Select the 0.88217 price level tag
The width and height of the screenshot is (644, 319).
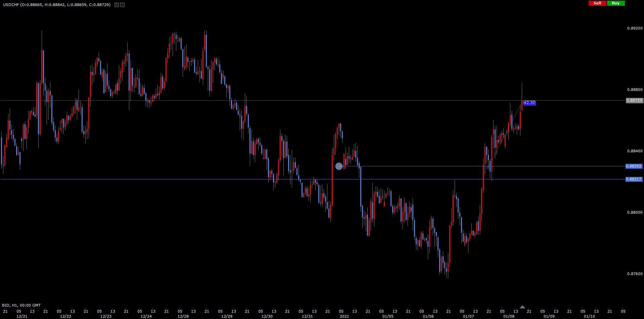click(634, 179)
